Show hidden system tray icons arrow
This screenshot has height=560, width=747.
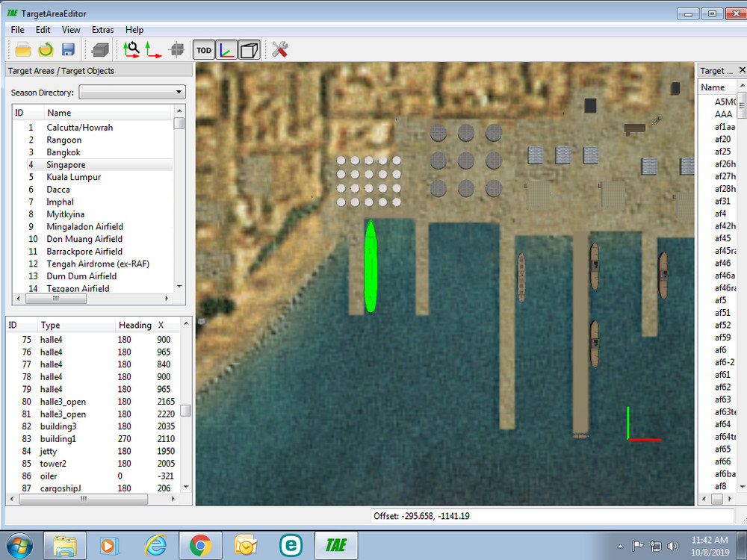point(620,547)
